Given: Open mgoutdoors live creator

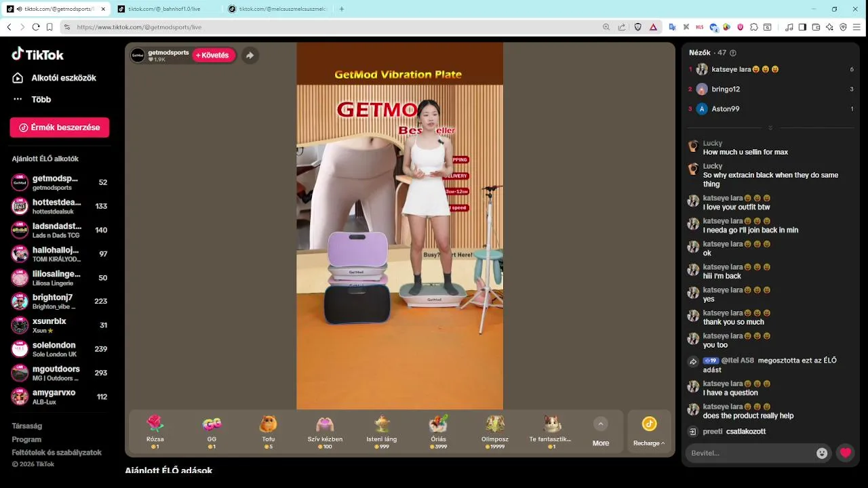Looking at the screenshot, I should (60, 373).
